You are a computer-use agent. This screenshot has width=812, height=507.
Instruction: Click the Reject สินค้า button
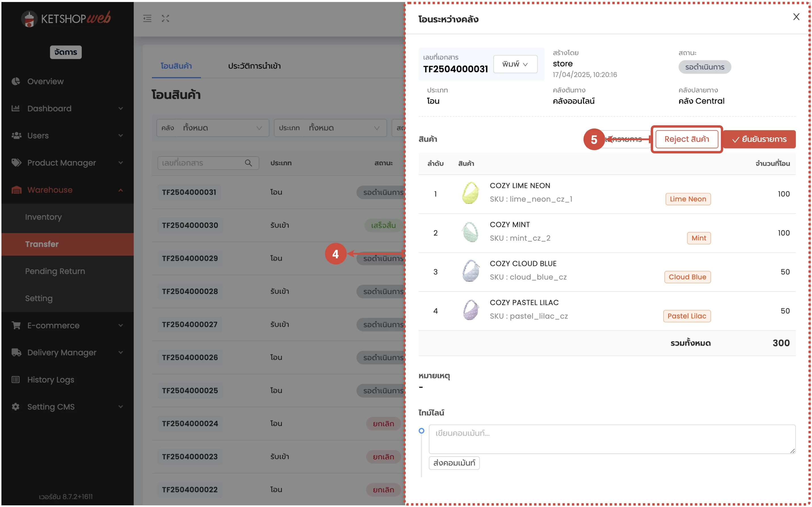[x=687, y=139]
